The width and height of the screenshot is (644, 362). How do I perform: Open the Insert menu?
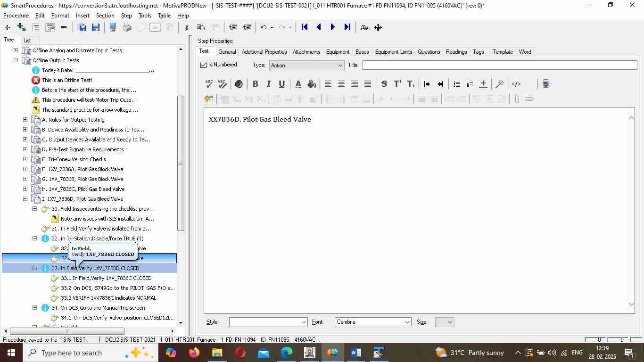[x=83, y=16]
